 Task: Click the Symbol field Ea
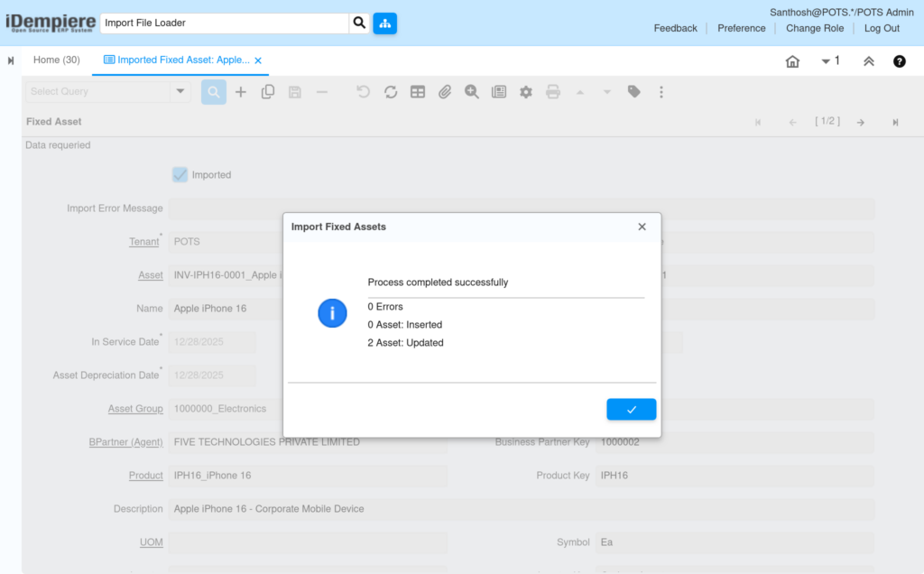click(x=735, y=542)
